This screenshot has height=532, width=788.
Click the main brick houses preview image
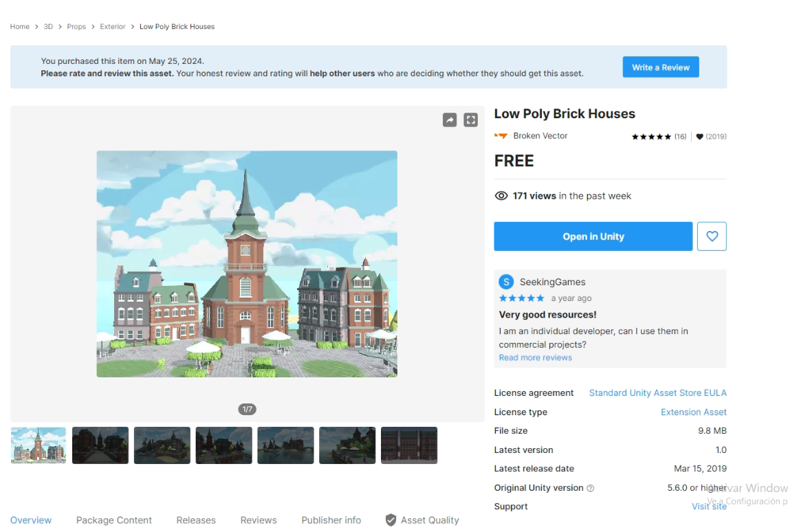(x=247, y=264)
